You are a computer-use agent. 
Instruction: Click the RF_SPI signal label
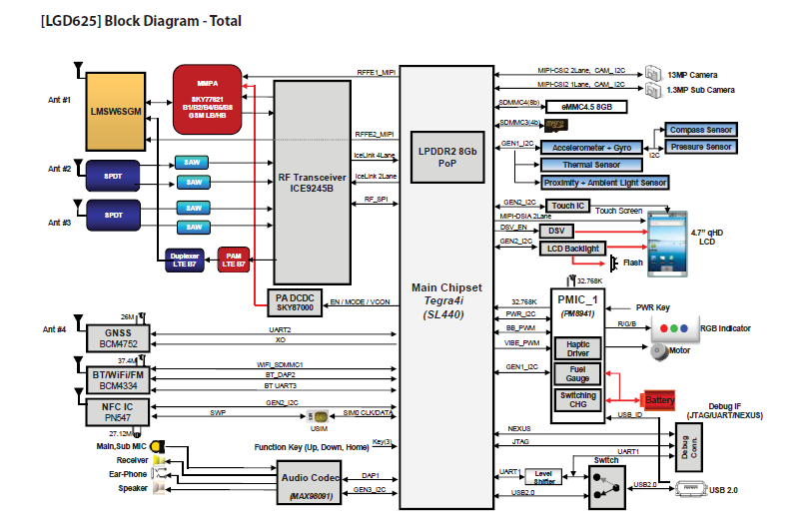point(376,199)
